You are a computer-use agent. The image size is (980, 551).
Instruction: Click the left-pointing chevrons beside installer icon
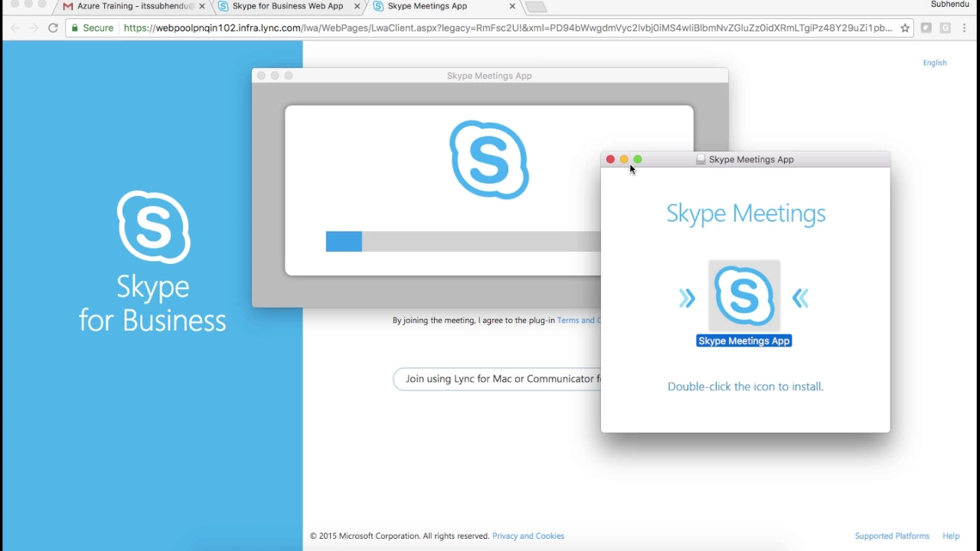click(x=801, y=298)
